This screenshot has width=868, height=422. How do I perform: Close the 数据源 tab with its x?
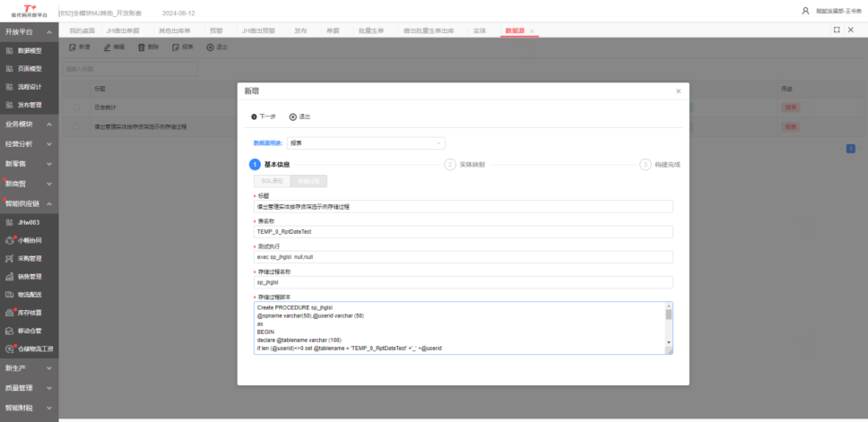coord(532,31)
